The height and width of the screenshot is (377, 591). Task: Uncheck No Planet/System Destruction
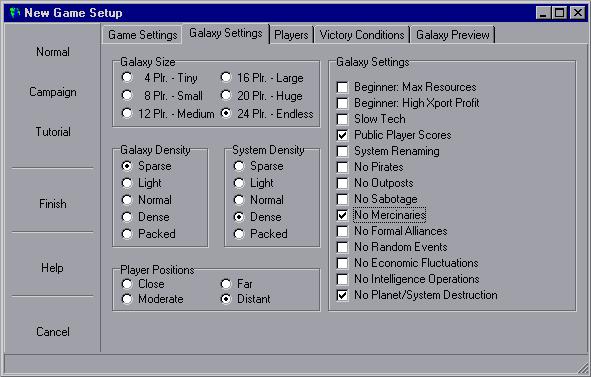[417, 295]
